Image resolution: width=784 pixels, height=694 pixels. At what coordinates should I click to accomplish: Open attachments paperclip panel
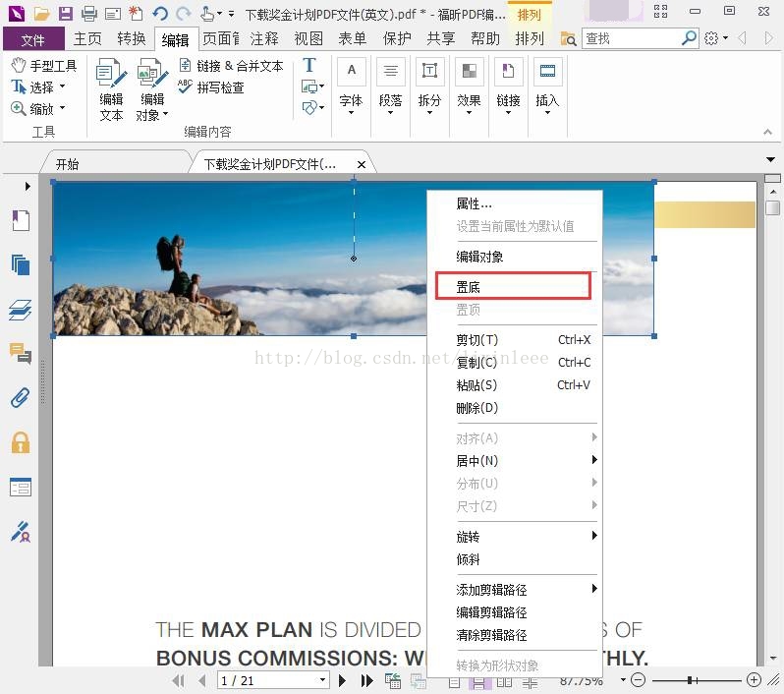pos(21,398)
